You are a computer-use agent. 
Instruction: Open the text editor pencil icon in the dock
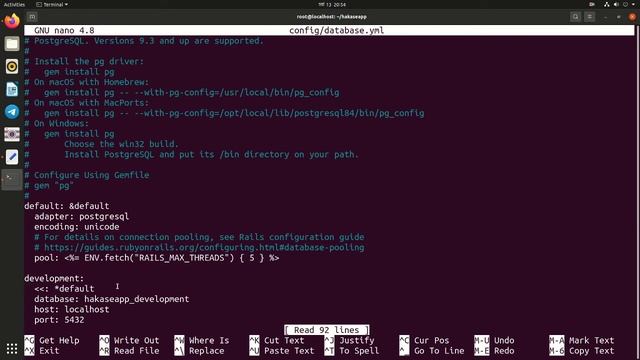(x=12, y=156)
